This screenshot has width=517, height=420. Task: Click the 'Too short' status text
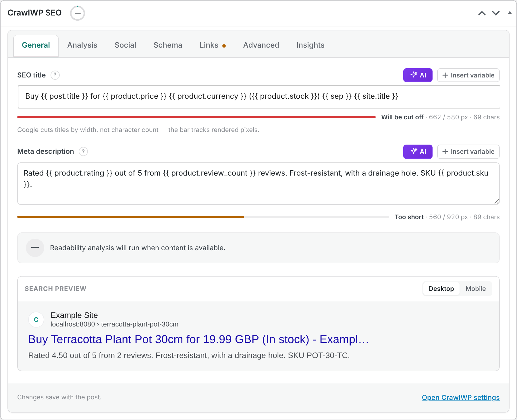[x=409, y=217]
